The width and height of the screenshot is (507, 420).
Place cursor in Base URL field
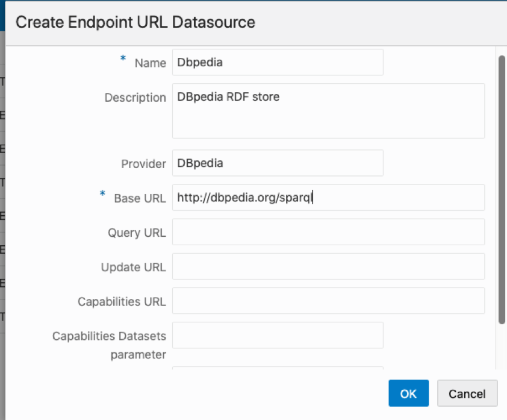(329, 198)
